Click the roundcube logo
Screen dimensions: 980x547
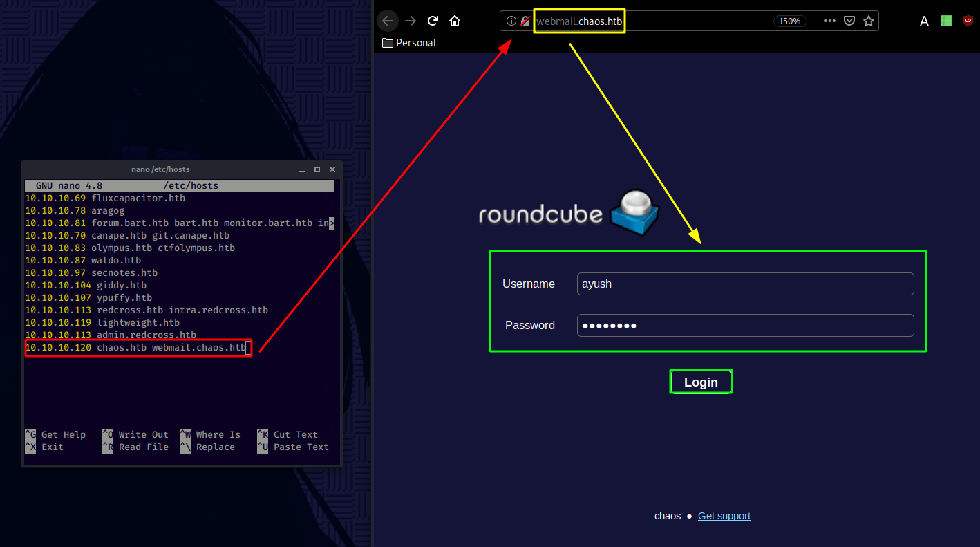point(569,213)
